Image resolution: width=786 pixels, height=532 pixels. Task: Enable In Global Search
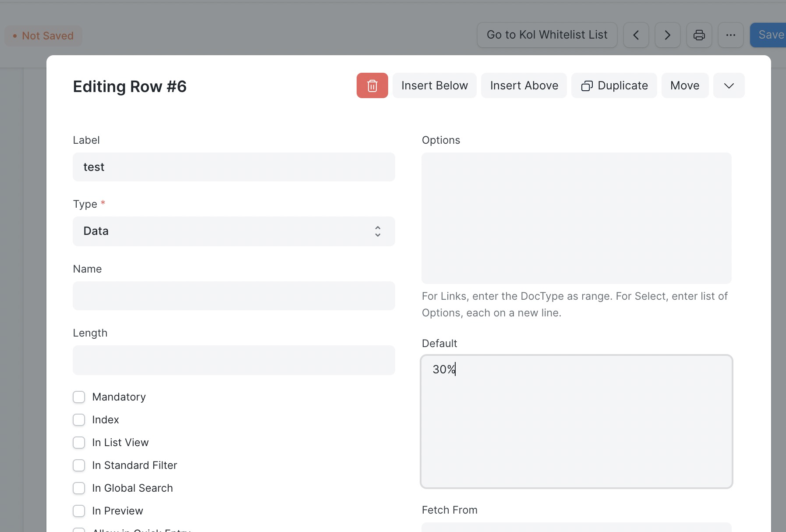pyautogui.click(x=79, y=488)
